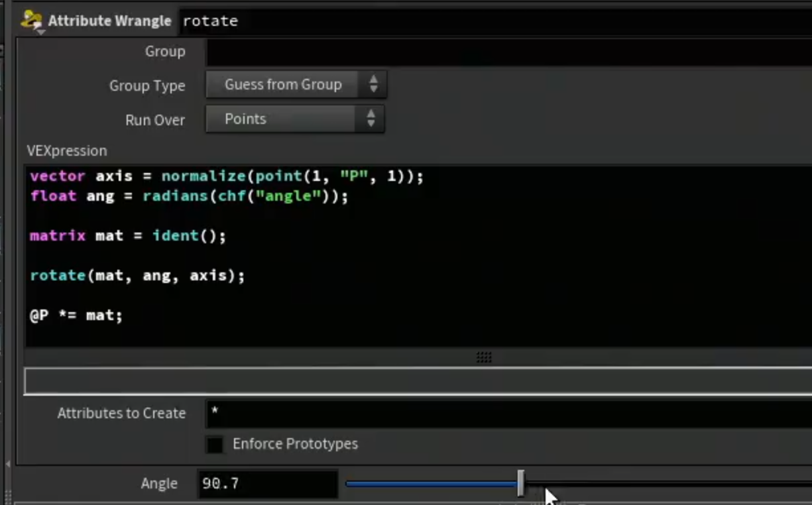Click the Attributes to Create field
Viewport: 812px width, 505px height.
[509, 414]
